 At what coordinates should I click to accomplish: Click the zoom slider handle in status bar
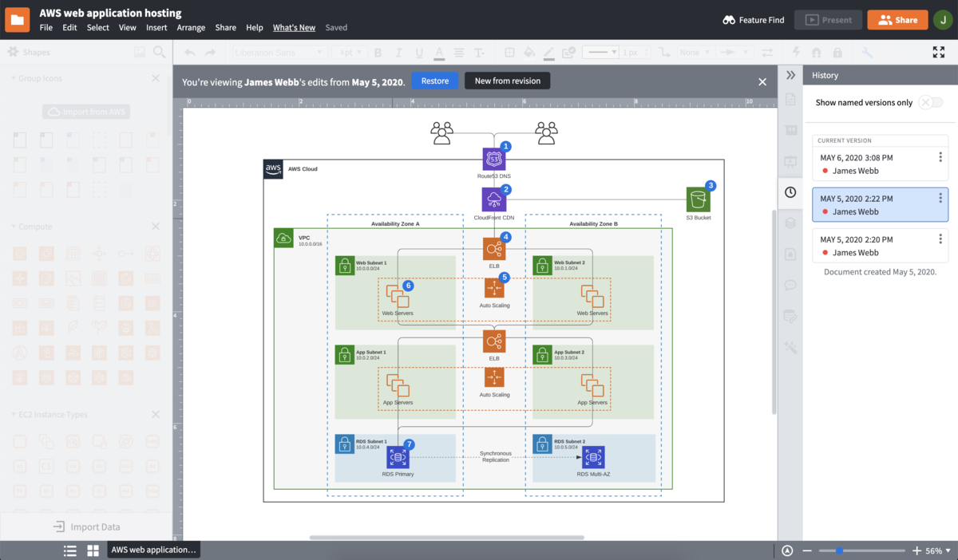click(839, 550)
